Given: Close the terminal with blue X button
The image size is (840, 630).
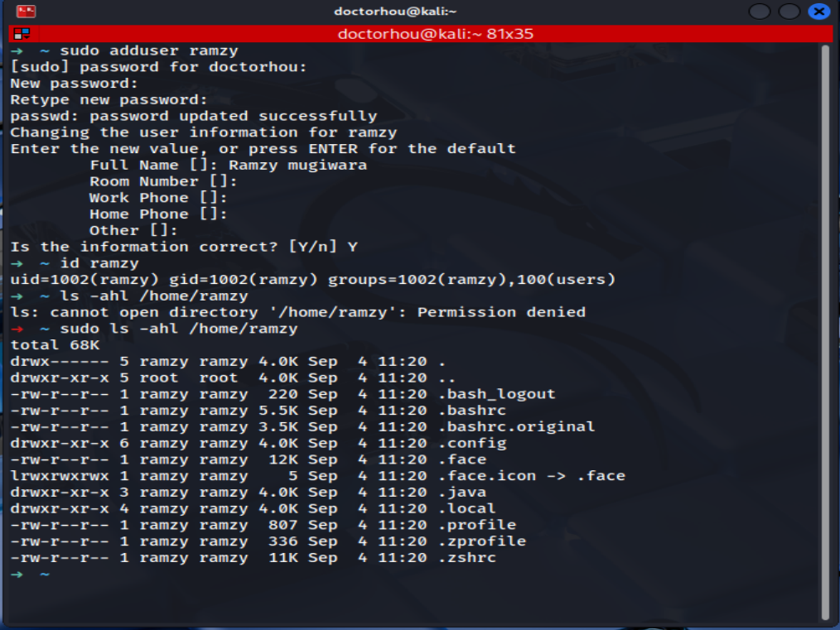Looking at the screenshot, I should point(819,12).
